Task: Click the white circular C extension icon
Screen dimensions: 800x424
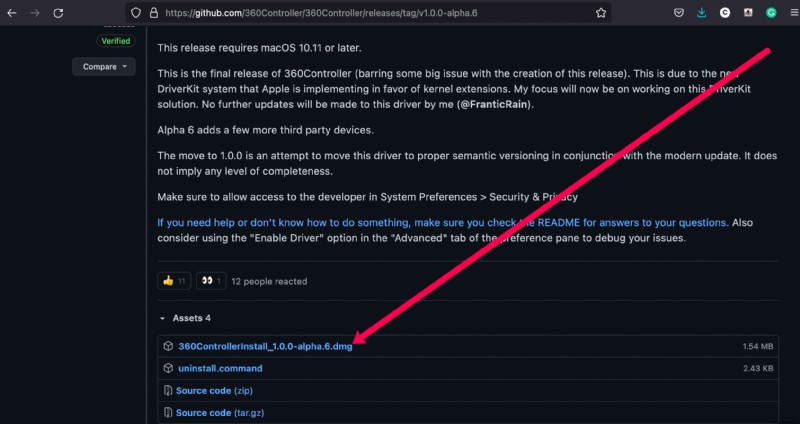Action: tap(724, 13)
